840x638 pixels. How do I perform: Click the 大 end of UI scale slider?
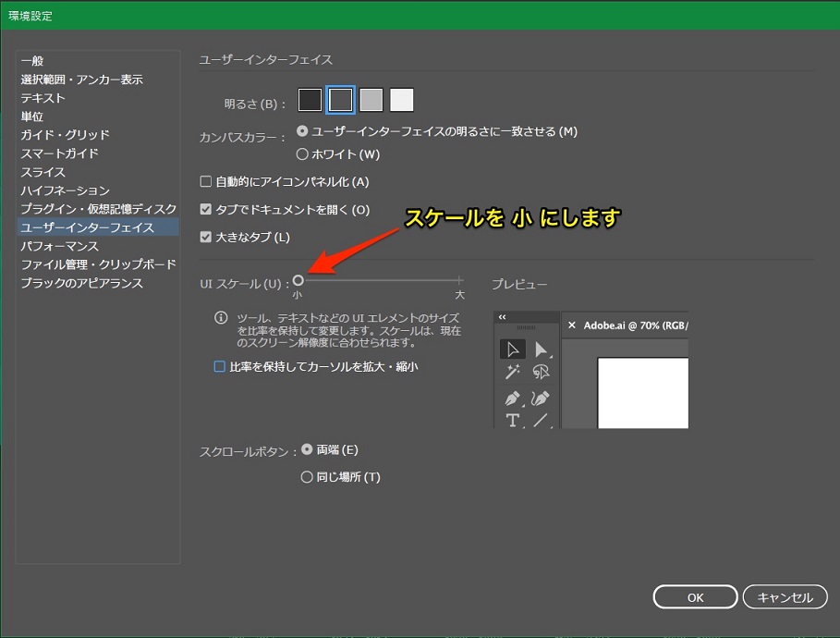(460, 280)
